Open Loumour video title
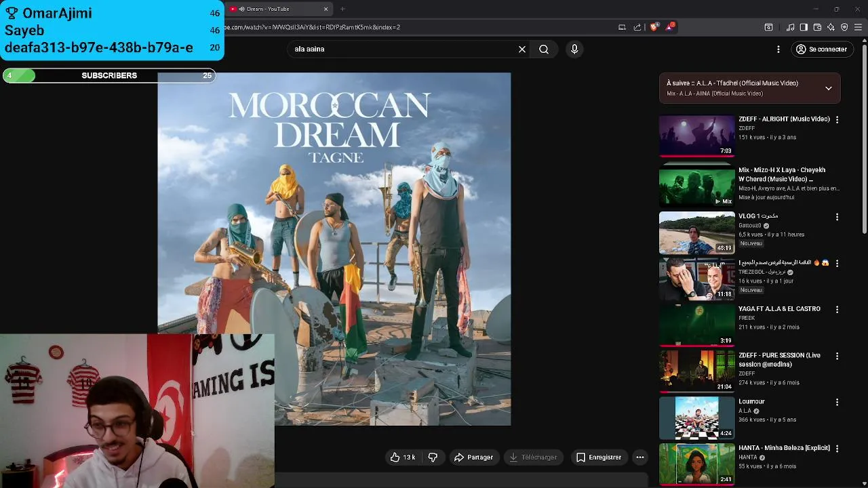 click(751, 402)
